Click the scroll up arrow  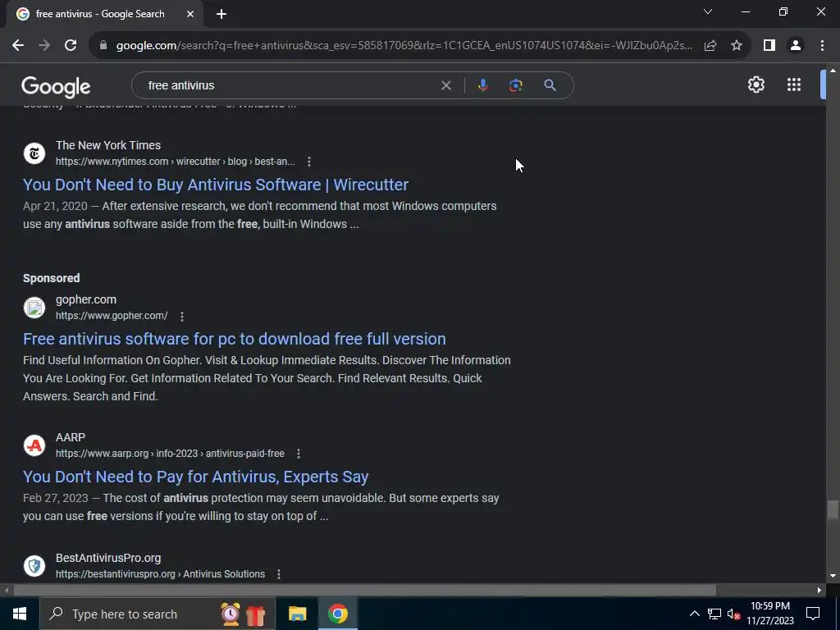point(833,71)
